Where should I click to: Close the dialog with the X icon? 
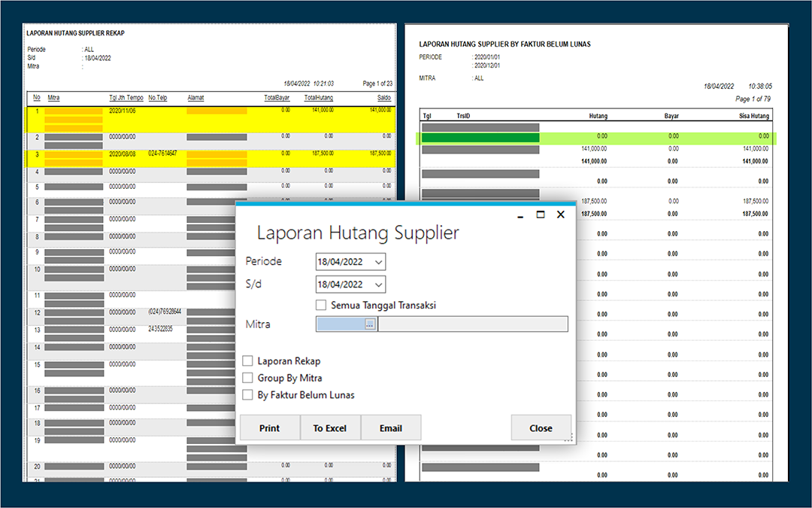pyautogui.click(x=560, y=214)
